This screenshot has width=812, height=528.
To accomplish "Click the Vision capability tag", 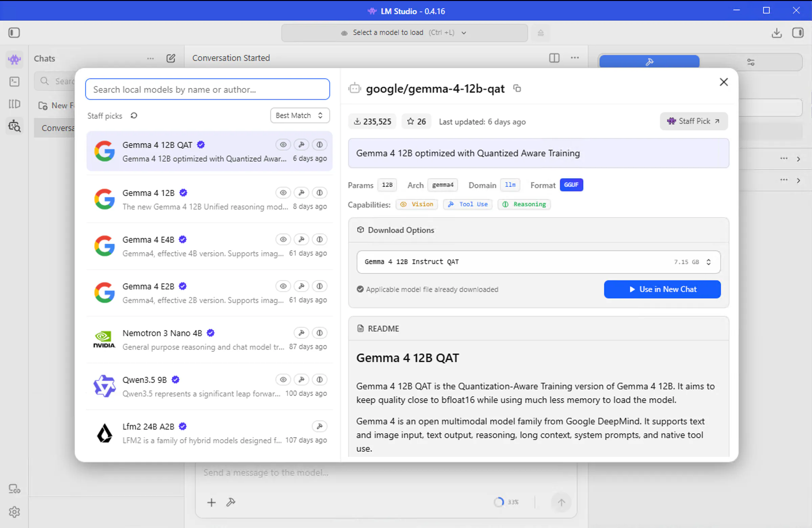I will (416, 204).
